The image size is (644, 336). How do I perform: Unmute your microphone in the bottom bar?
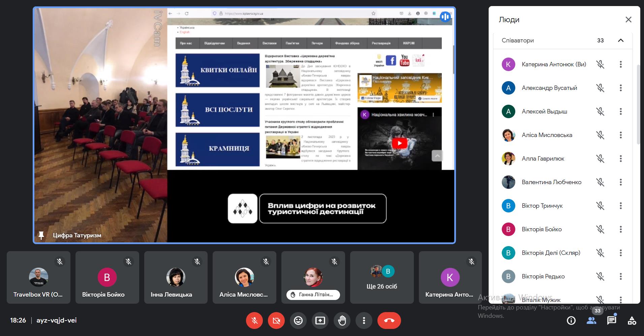coord(254,321)
